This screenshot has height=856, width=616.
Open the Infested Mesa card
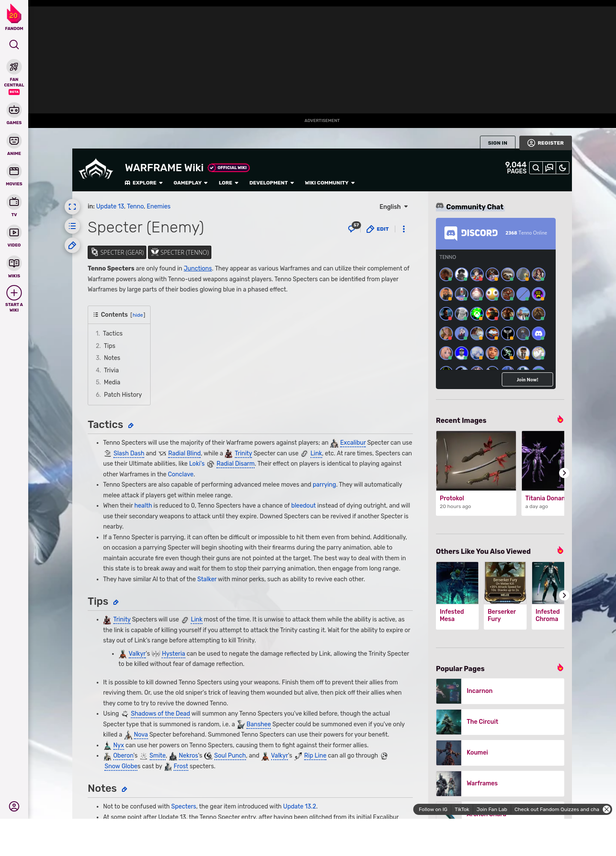[457, 595]
